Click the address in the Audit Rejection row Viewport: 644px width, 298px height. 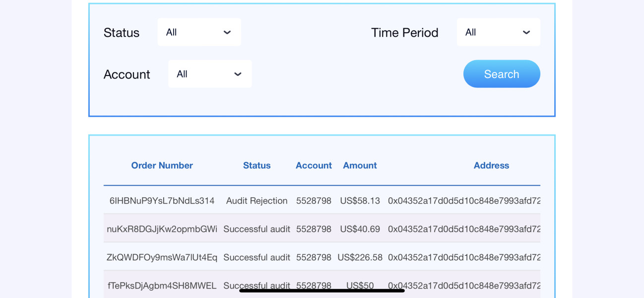pos(464,201)
